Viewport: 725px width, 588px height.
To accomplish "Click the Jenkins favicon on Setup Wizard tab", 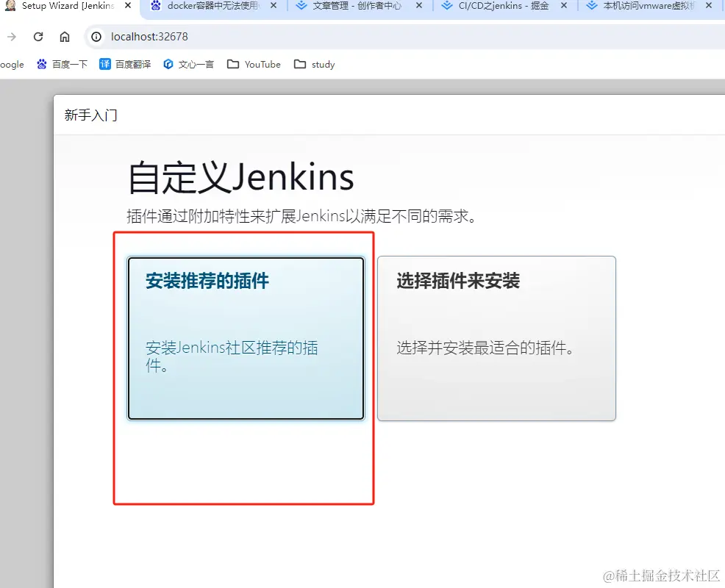I will (x=10, y=6).
